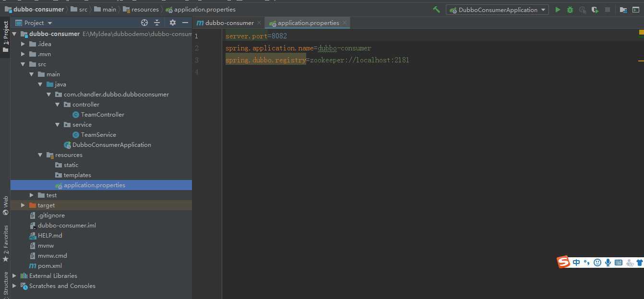The image size is (644, 299).
Task: Toggle the 1: Project side tool tab
Action: click(x=5, y=37)
